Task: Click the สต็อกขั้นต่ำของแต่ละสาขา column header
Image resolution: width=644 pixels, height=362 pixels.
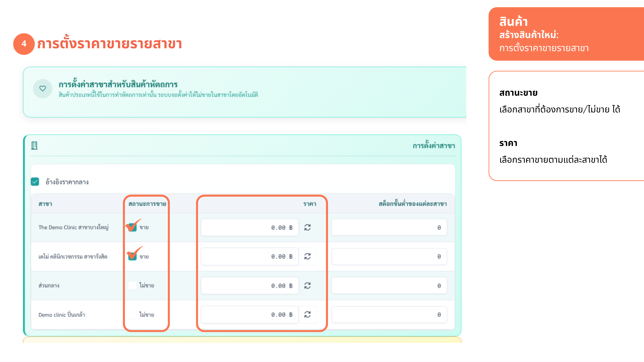Action: pyautogui.click(x=413, y=203)
